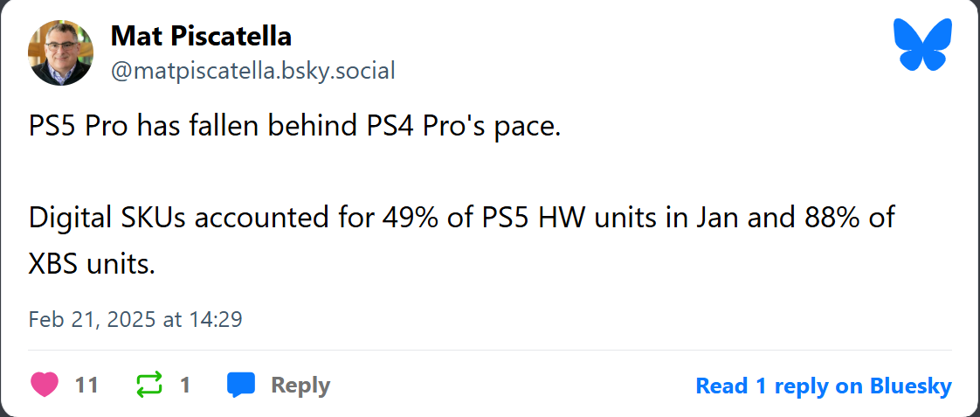
Task: Click the Bluesky butterfly logo
Action: [922, 44]
